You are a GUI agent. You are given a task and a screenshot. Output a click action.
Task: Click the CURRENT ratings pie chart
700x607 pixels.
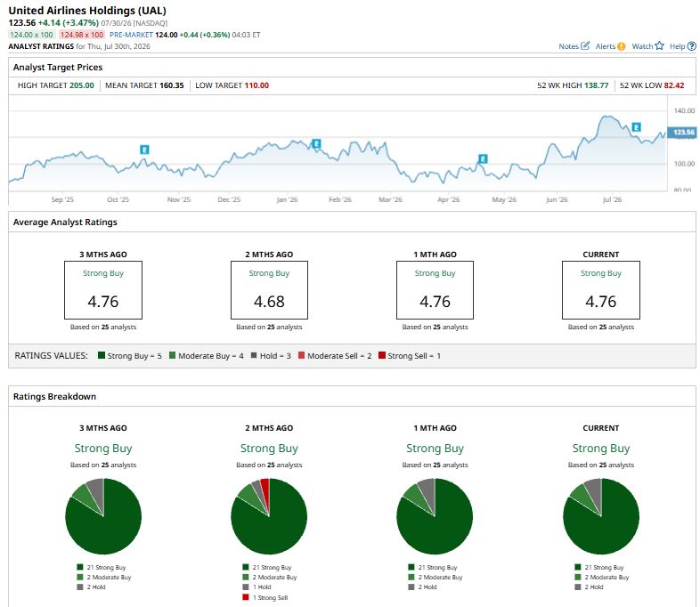601,516
